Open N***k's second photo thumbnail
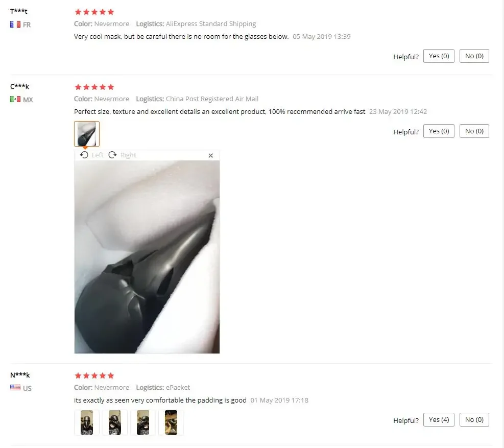 (115, 422)
